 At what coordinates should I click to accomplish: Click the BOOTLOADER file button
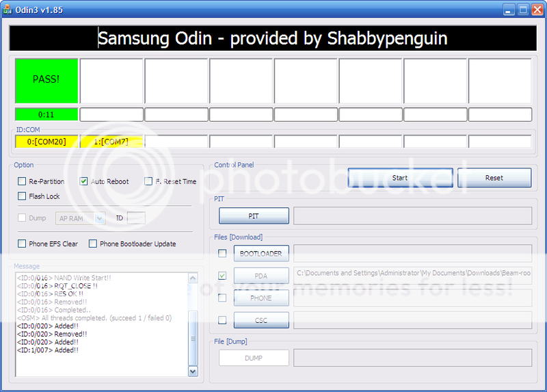click(x=261, y=253)
